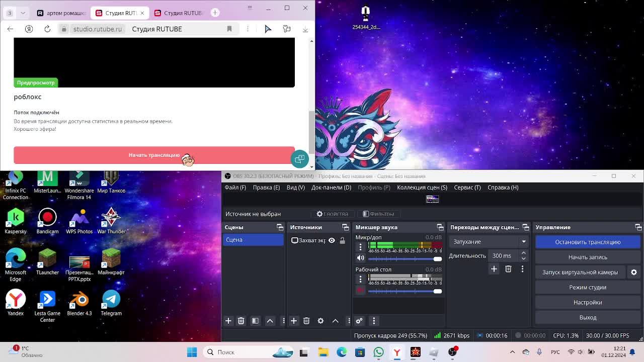Open the Сервис (T) menu in OBS

pyautogui.click(x=467, y=187)
